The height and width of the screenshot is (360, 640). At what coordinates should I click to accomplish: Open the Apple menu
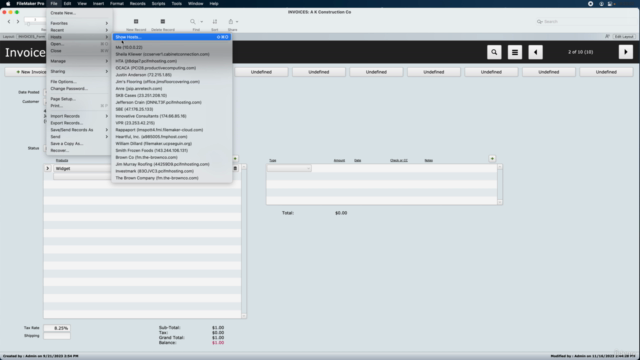point(8,4)
